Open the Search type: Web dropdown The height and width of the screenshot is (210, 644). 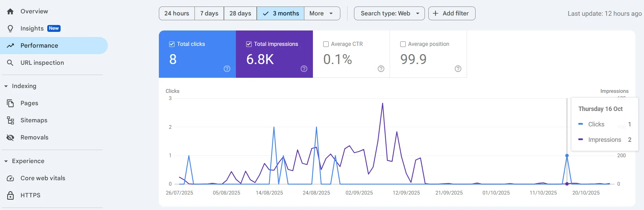pos(389,13)
